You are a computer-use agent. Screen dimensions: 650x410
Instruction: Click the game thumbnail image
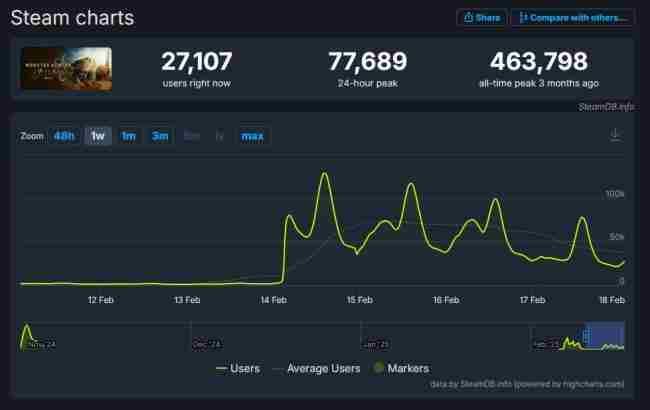click(66, 69)
